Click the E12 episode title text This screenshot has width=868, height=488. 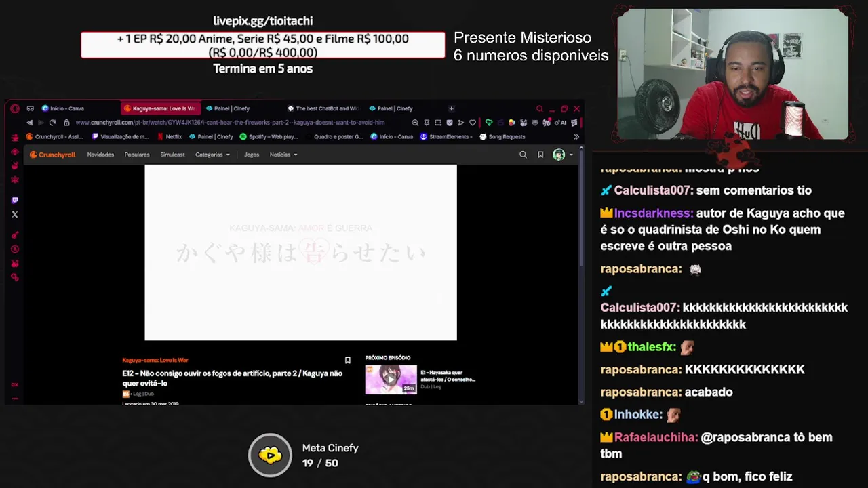pos(232,378)
